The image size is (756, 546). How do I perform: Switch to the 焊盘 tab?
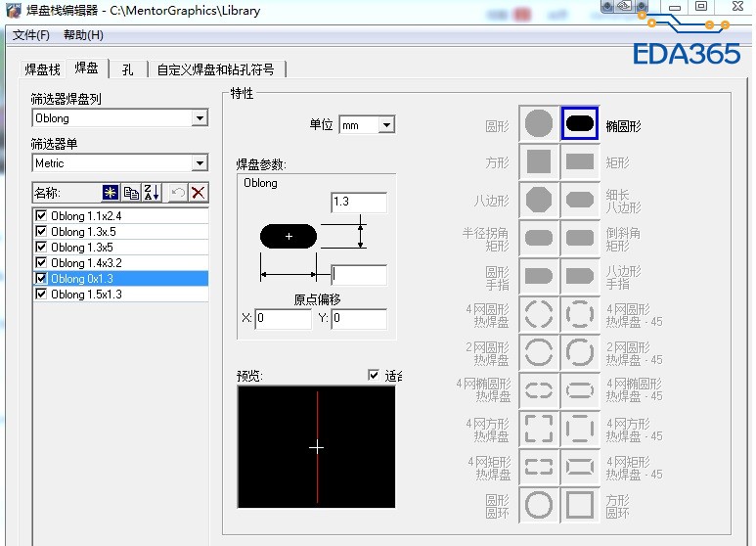[87, 68]
